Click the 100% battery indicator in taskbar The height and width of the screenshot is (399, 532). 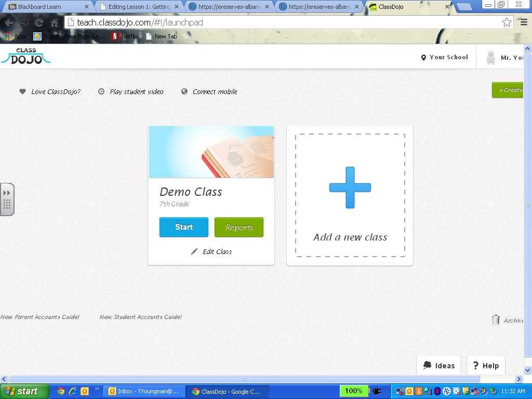[353, 391]
